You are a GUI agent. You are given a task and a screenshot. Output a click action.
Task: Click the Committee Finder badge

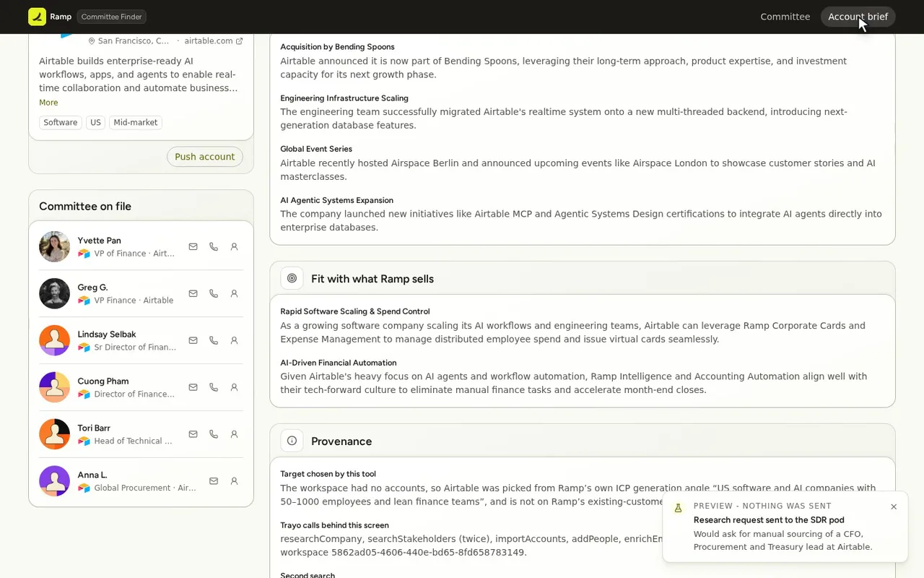point(111,17)
